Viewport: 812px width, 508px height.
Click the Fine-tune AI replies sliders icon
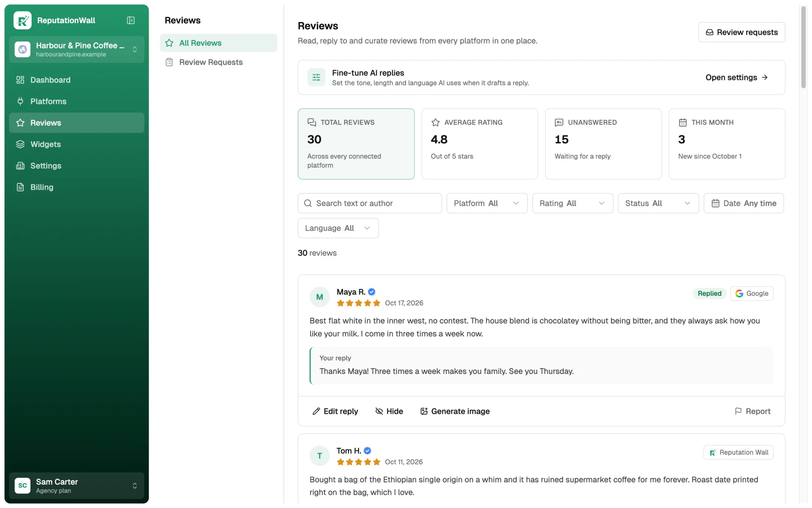(x=316, y=77)
